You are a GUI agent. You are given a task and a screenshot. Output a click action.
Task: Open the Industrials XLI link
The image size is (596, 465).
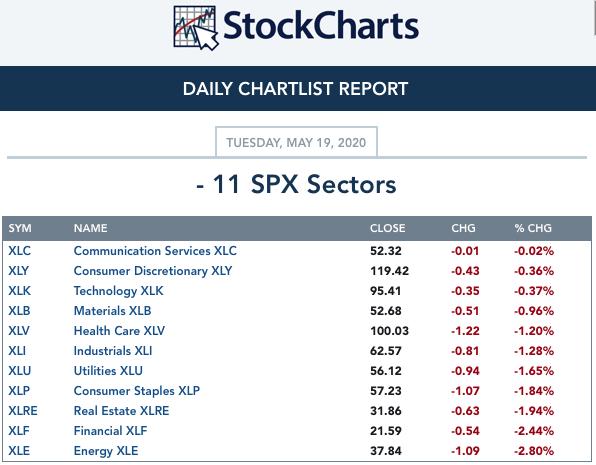coord(113,351)
